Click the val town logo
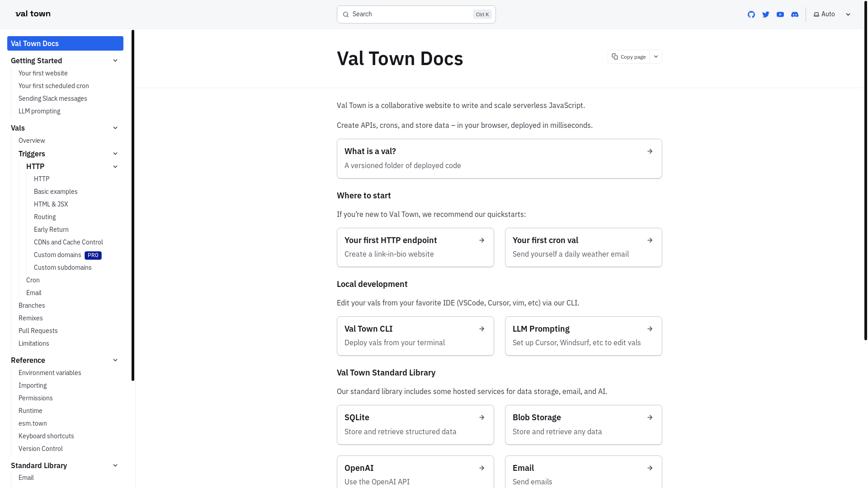868x488 pixels. point(33,14)
